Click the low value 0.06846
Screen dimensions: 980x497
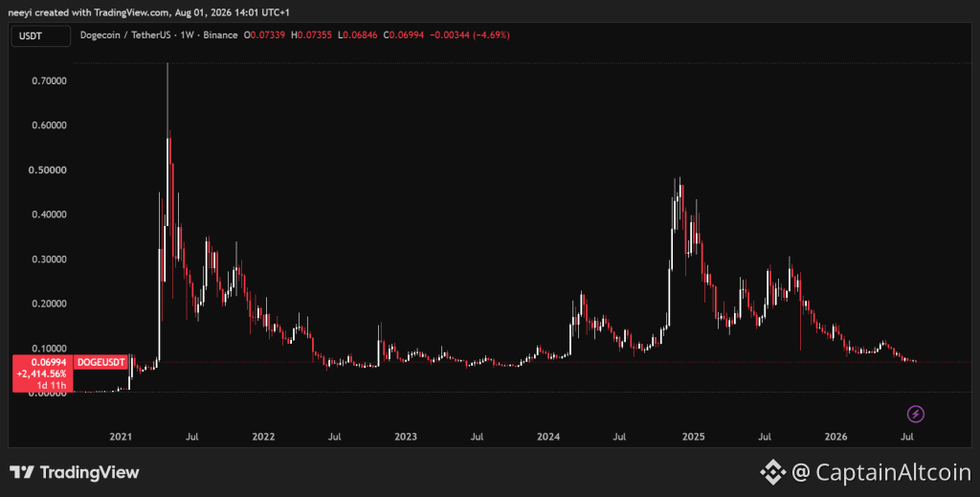[x=360, y=35]
